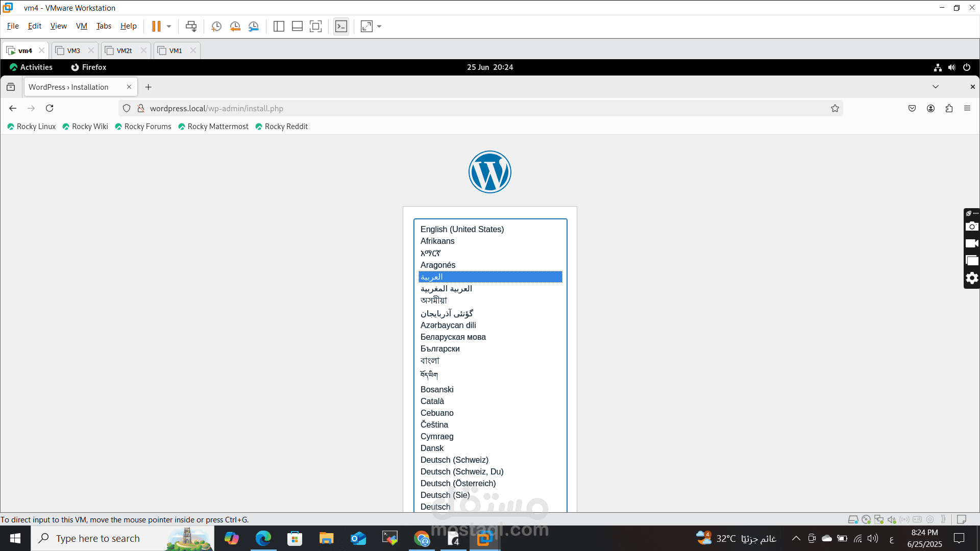Open the Firefox account menu
Image resolution: width=980 pixels, height=551 pixels.
930,108
